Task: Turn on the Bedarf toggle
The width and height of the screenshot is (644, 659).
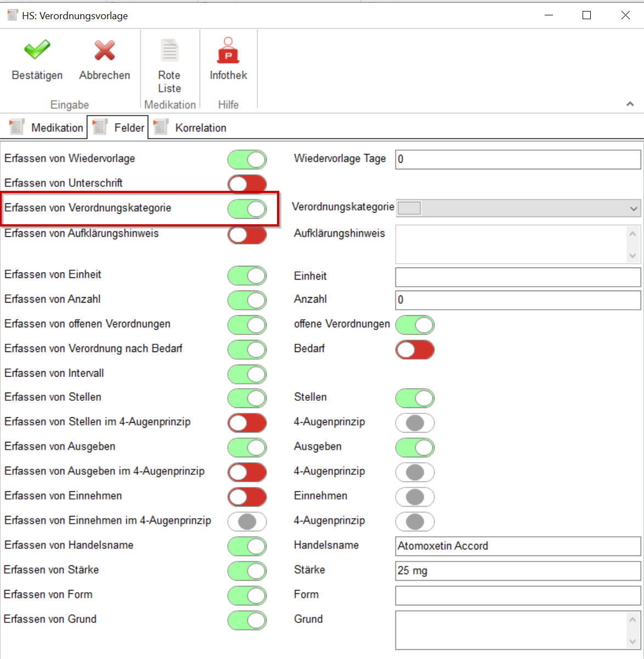Action: (415, 350)
